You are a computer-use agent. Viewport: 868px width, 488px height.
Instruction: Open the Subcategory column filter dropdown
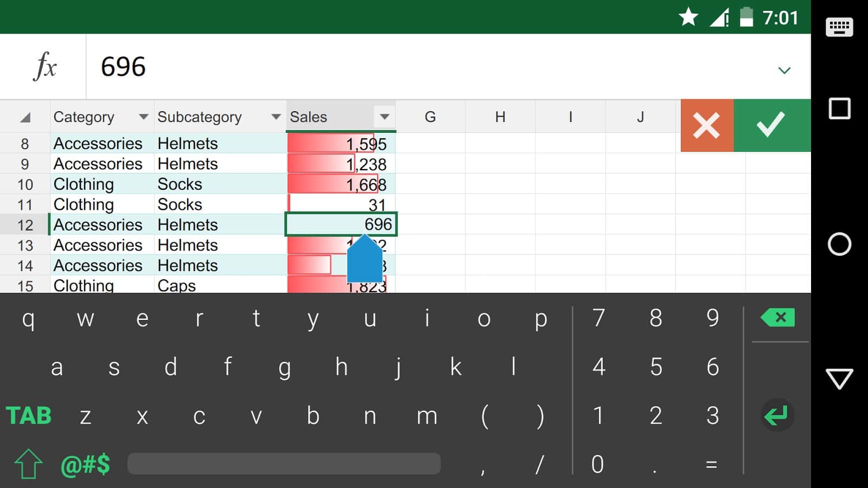tap(276, 117)
